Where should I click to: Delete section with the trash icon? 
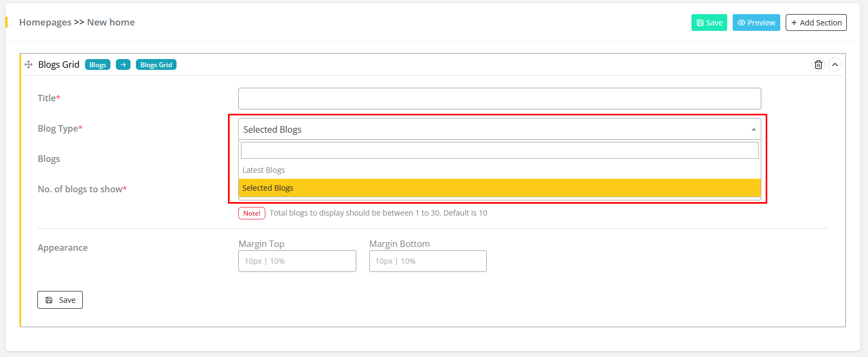tap(818, 64)
